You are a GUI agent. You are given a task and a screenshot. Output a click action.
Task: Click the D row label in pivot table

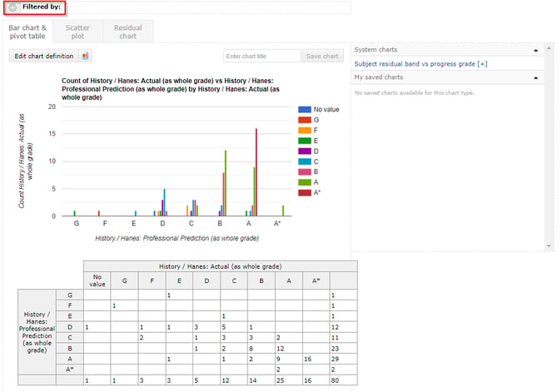click(x=70, y=327)
